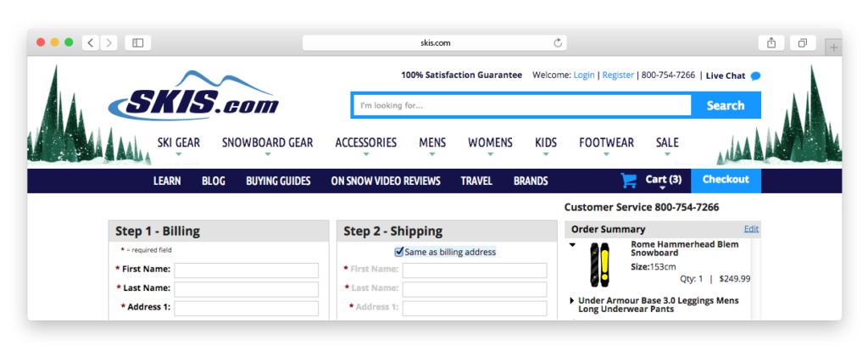868x357 pixels.
Task: Click the Live Chat speech bubble icon
Action: 755,76
